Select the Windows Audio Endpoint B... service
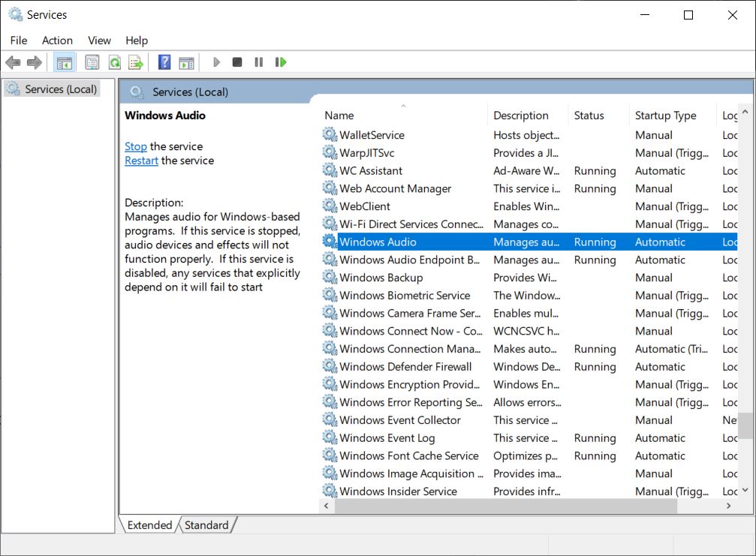The width and height of the screenshot is (756, 556). click(x=529, y=260)
